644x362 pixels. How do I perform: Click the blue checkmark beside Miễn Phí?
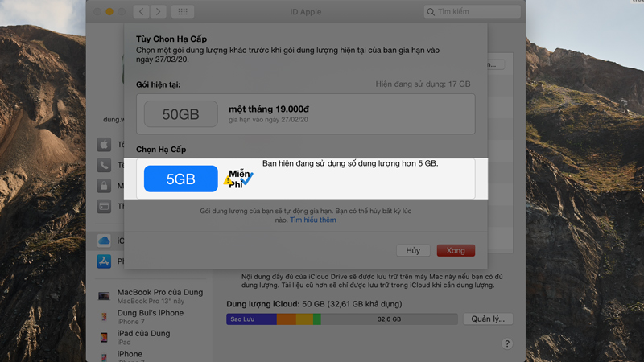(246, 180)
